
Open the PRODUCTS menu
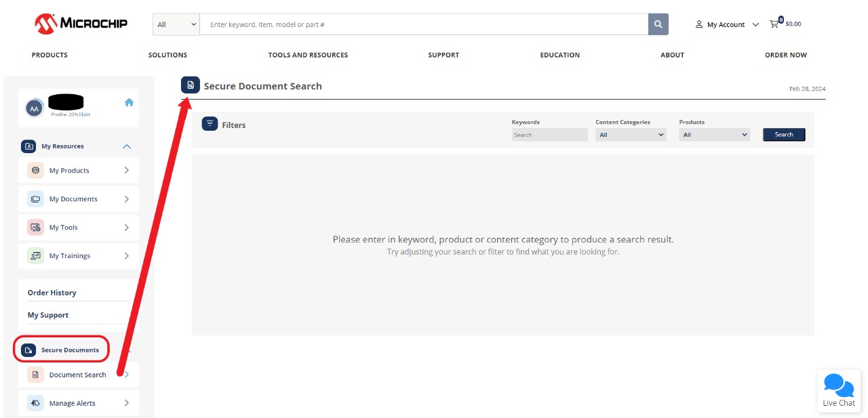coord(49,55)
